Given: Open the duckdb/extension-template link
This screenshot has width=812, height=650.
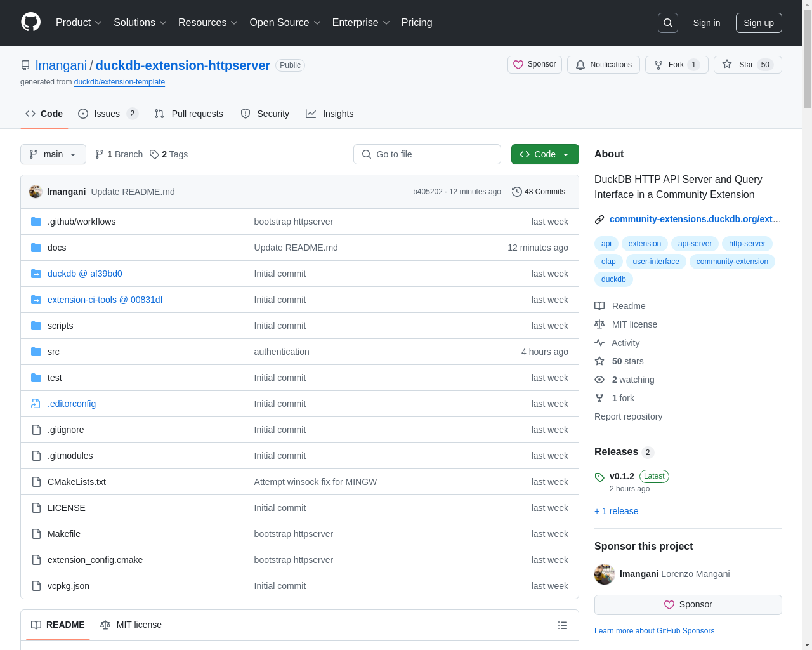Looking at the screenshot, I should [x=119, y=82].
